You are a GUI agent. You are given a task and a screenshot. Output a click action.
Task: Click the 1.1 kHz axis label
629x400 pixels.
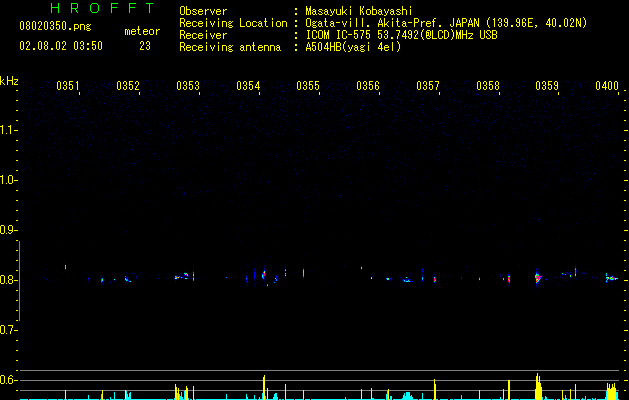[9, 130]
